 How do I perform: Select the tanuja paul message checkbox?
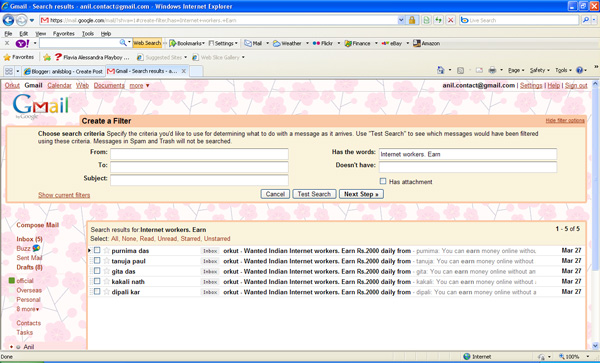(97, 260)
